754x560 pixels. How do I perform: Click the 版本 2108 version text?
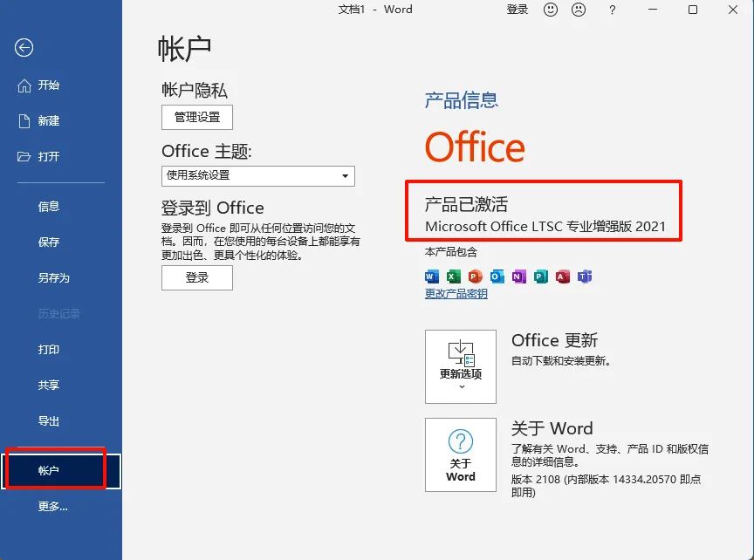606,486
